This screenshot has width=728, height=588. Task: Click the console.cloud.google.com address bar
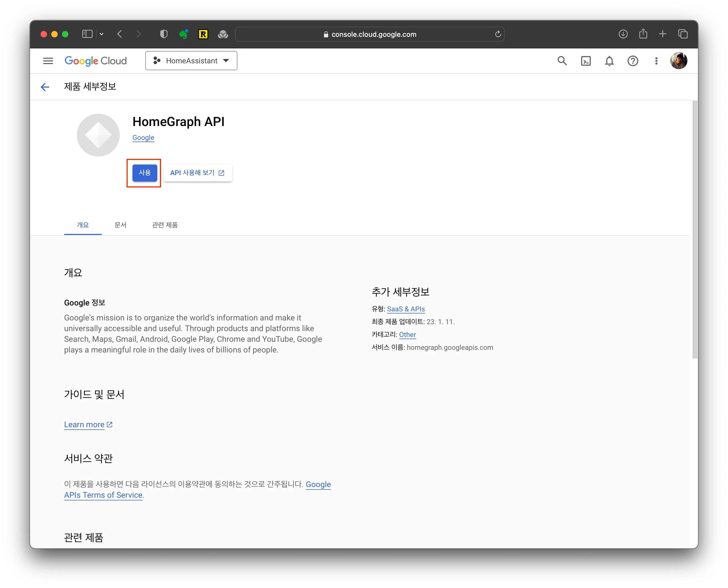click(370, 34)
